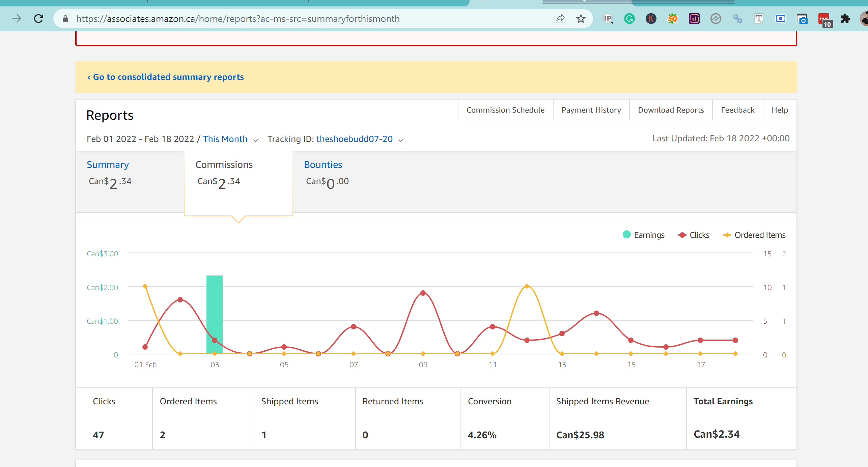Click the Returned Items column header
The height and width of the screenshot is (467, 868).
coord(393,401)
